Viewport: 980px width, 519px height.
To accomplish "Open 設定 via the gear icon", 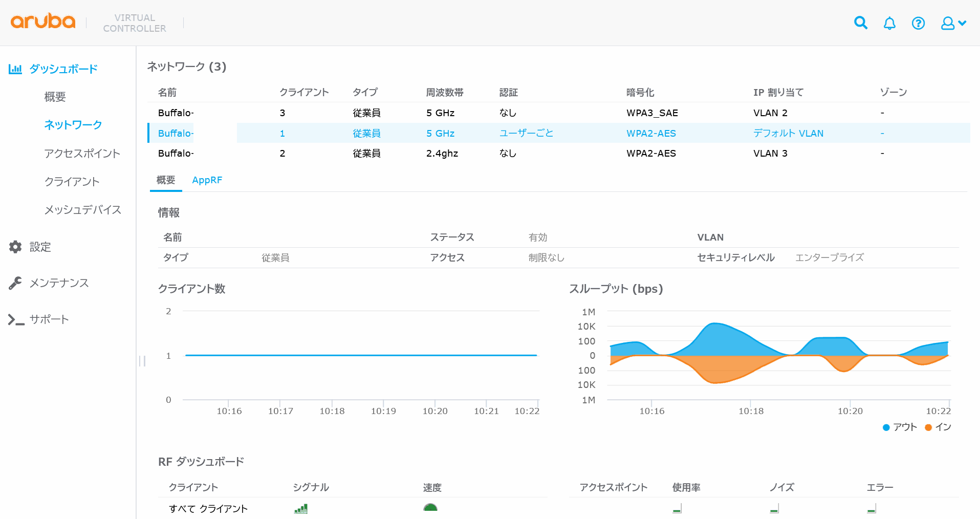I will pyautogui.click(x=15, y=247).
